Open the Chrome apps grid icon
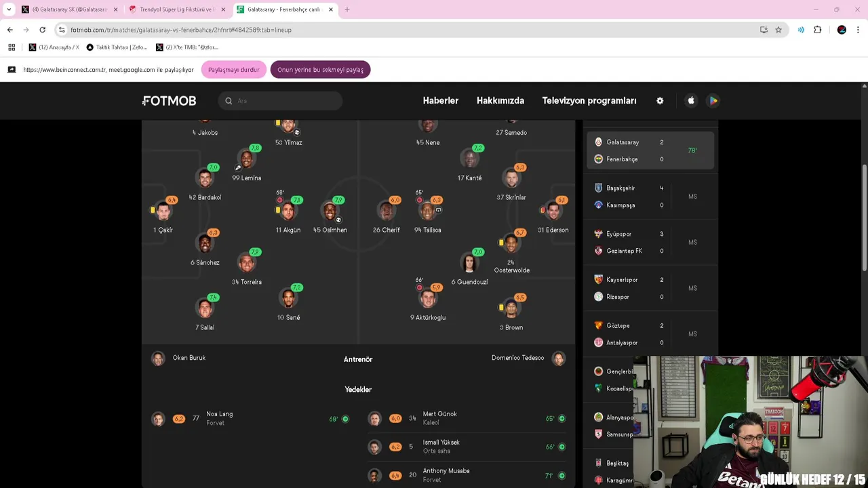 click(x=12, y=47)
